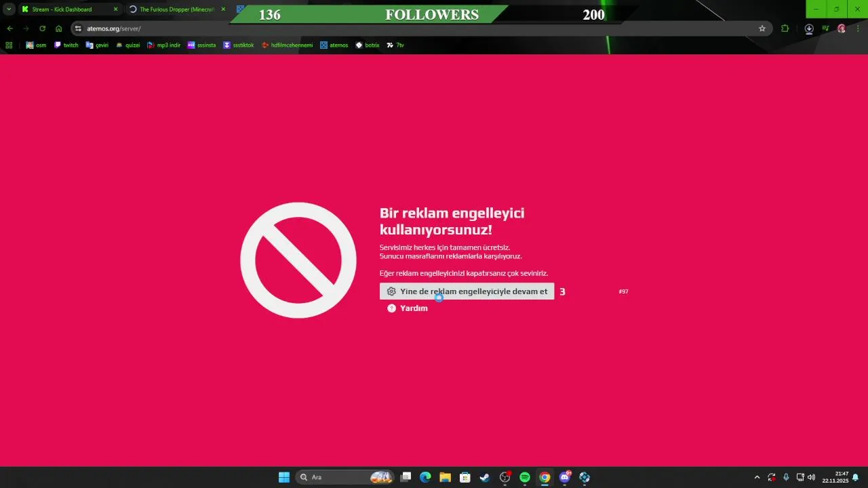Open the 7tv bookmark
Screen dimensions: 868x488
(x=395, y=45)
